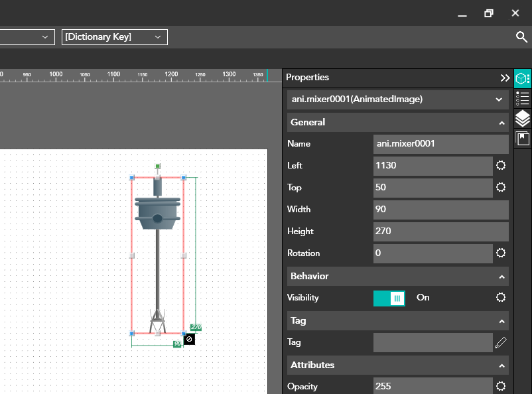Open the bookmarked pages panel icon
This screenshot has height=394, width=532.
click(x=523, y=139)
